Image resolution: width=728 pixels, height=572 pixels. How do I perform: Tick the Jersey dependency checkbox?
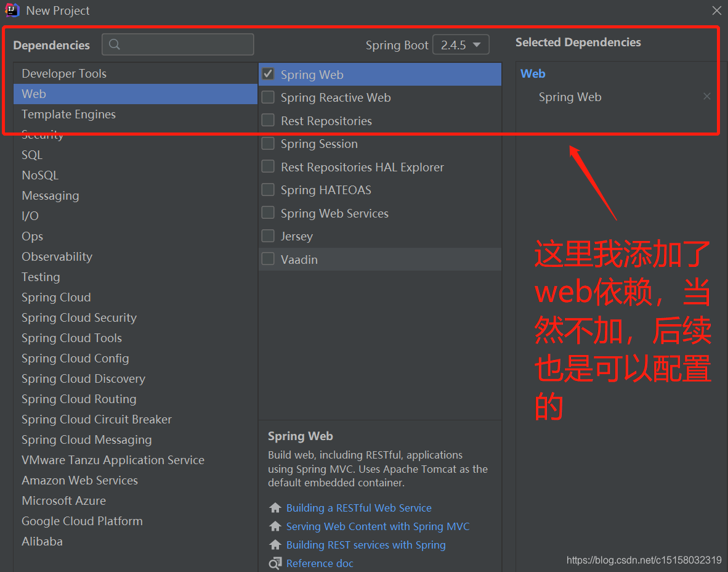click(268, 236)
